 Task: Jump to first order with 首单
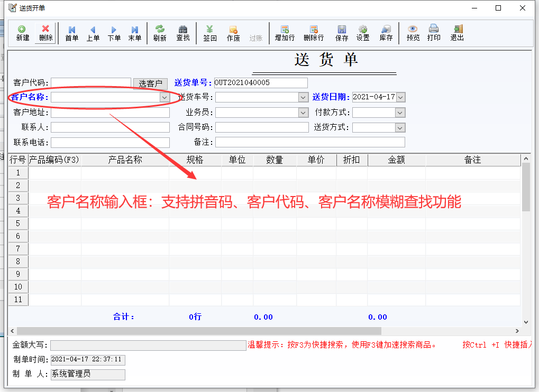(x=71, y=33)
